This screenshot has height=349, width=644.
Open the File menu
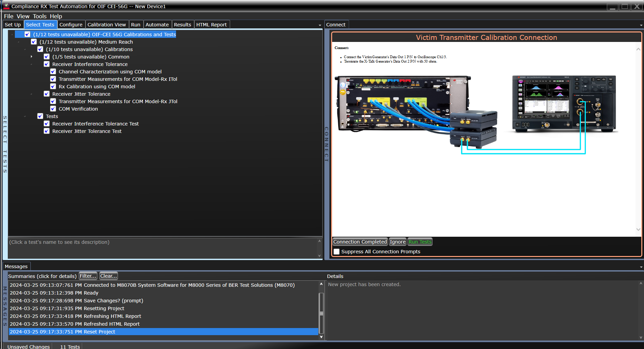(8, 16)
